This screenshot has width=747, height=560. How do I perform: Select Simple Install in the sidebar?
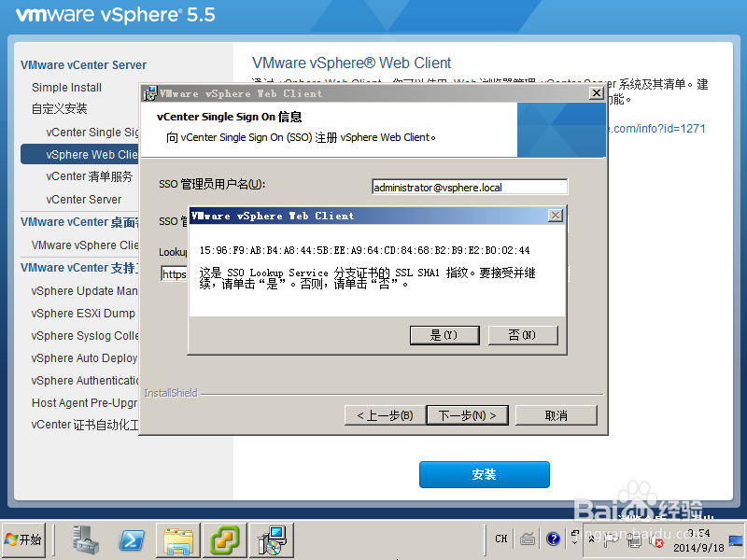69,87
